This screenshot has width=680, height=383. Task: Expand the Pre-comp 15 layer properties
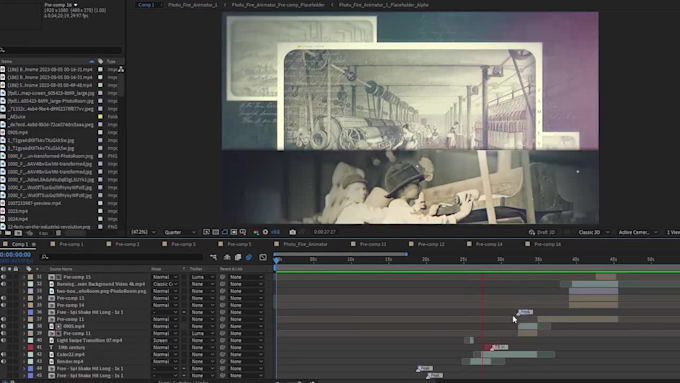[24, 277]
